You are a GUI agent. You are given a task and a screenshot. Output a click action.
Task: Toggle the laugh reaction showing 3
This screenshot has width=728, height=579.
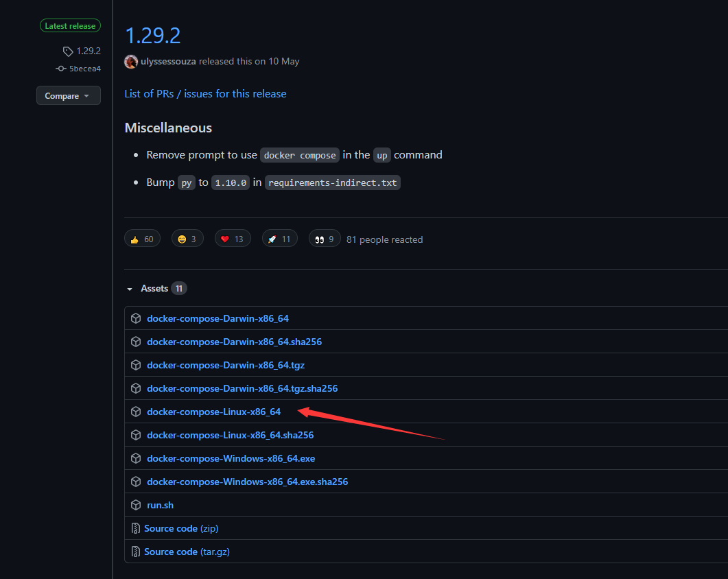(187, 239)
